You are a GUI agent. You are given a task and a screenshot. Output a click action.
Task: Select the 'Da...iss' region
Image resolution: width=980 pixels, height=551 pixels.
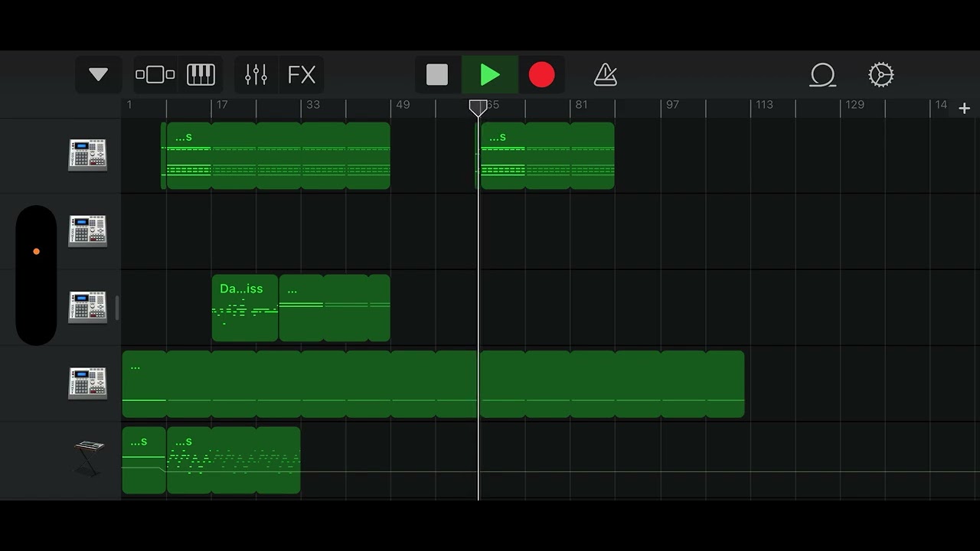[x=245, y=308]
